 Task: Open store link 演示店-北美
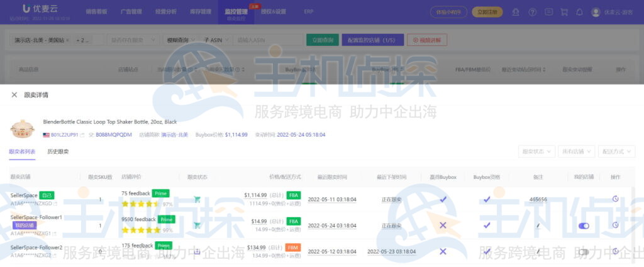point(175,135)
